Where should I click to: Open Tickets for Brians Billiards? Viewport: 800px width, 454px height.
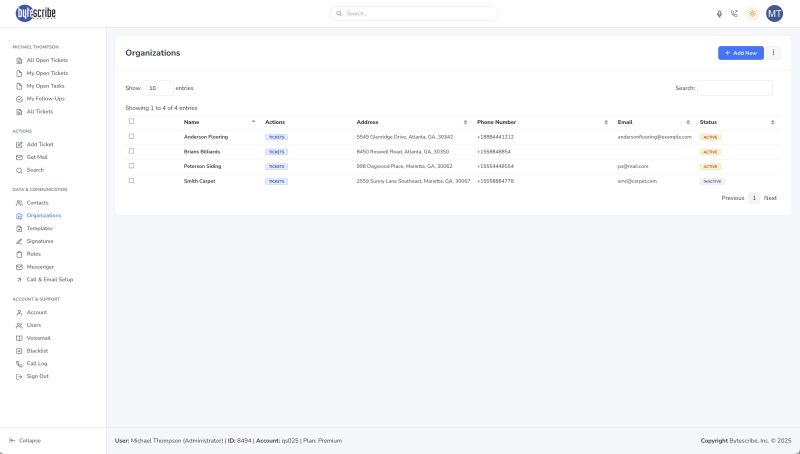[x=276, y=152]
